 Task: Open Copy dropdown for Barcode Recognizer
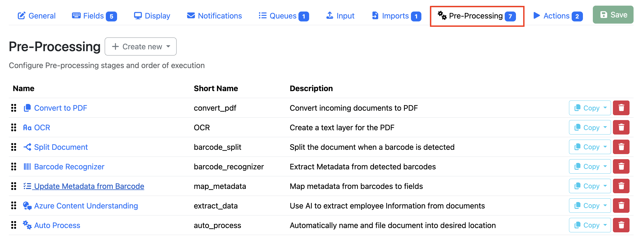(590, 167)
